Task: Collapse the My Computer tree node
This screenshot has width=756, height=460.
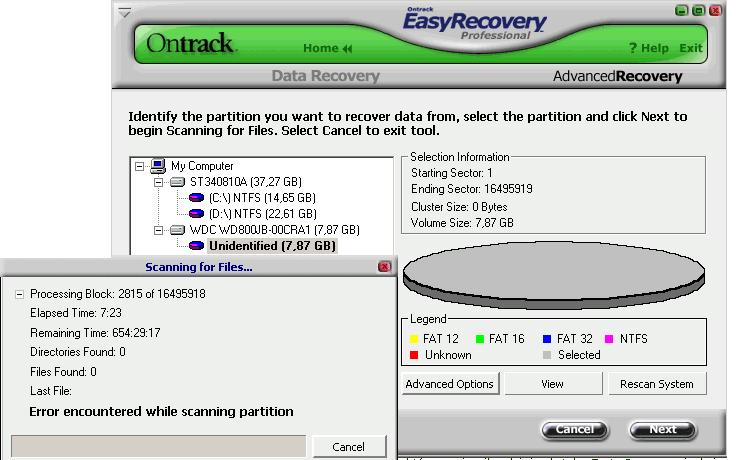Action: [x=139, y=166]
